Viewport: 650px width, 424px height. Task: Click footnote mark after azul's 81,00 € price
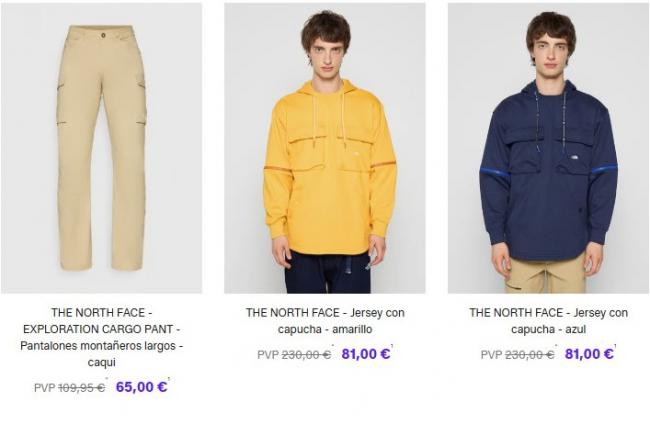(615, 345)
